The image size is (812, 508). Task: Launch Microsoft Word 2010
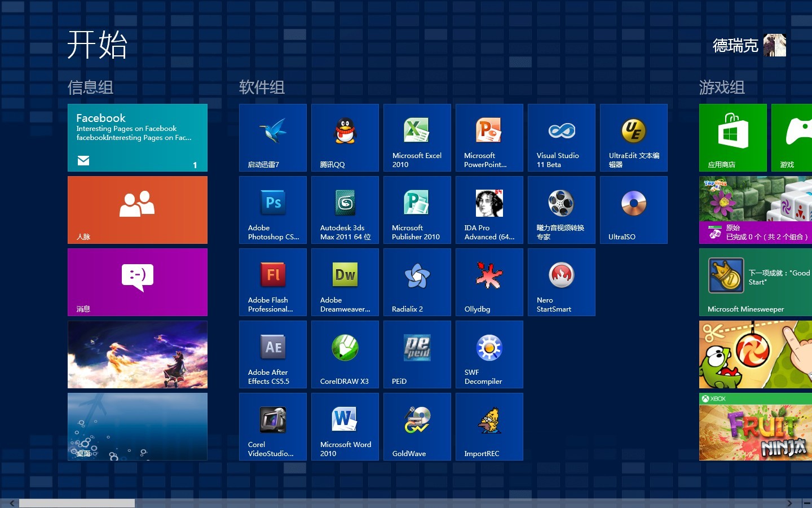[x=345, y=427]
